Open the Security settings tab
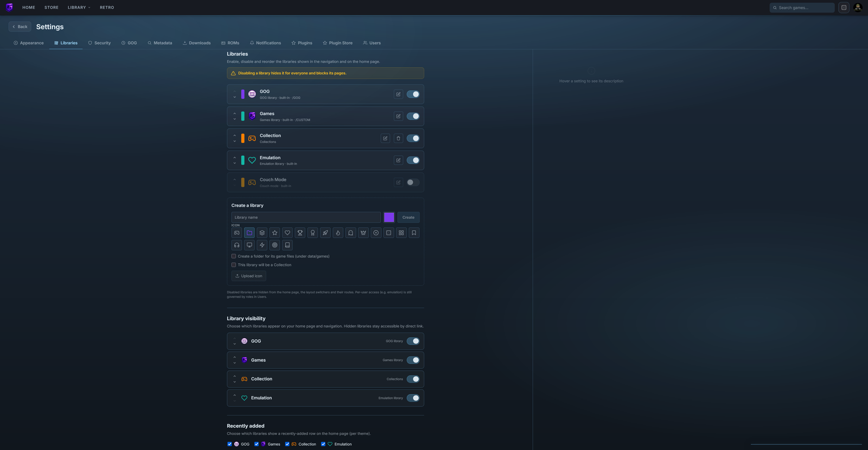This screenshot has width=868, height=450. (x=99, y=43)
